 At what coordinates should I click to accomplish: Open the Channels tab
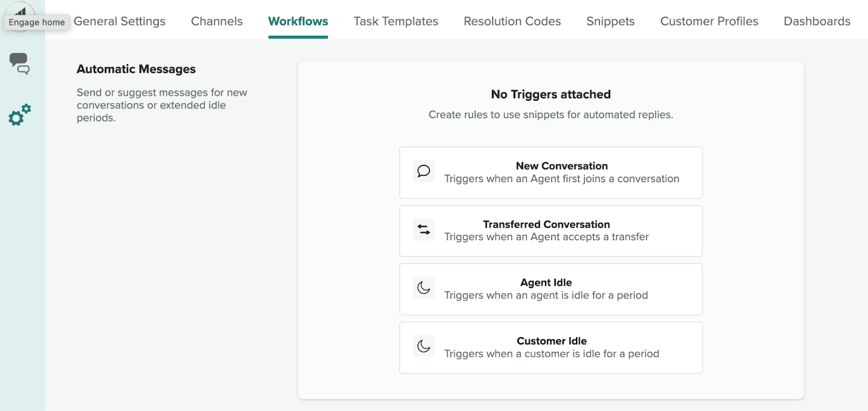pyautogui.click(x=216, y=21)
